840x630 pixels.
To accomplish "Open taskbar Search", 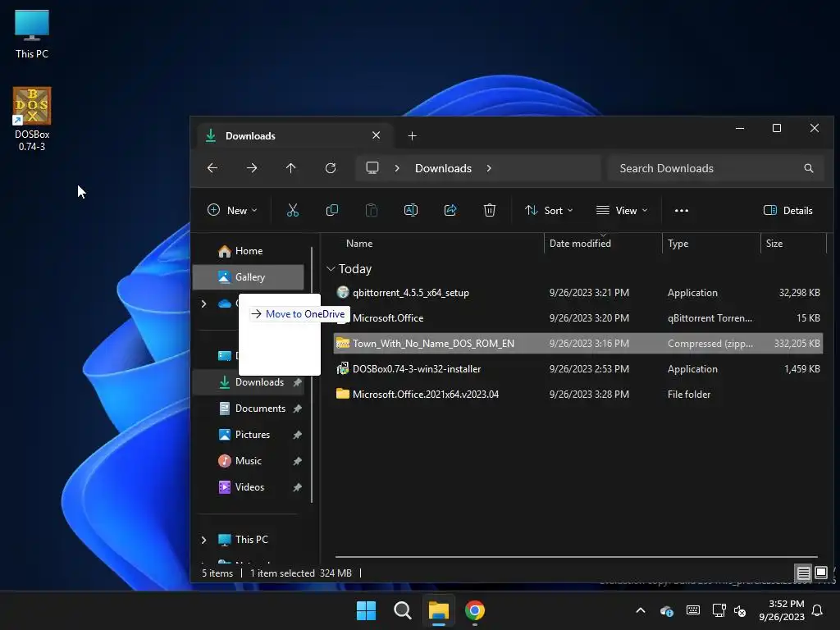I will [x=402, y=610].
